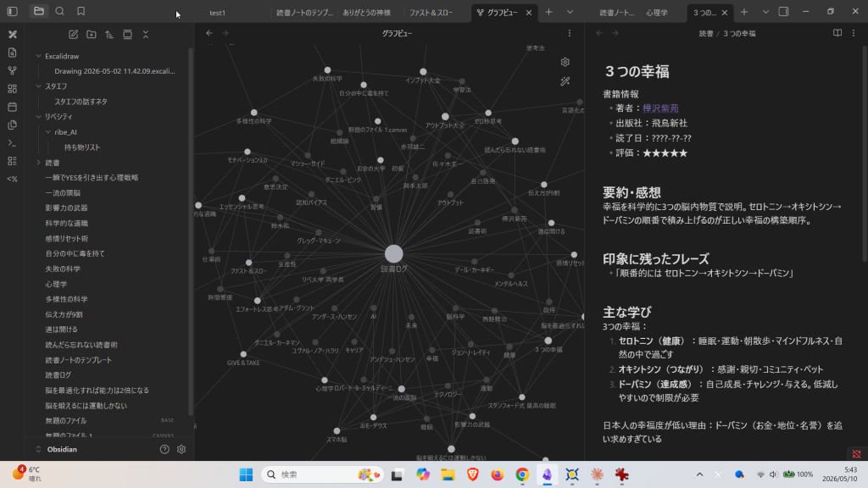Open the tab list dropdown arrow
Viewport: 868px width, 488px height.
[x=570, y=12]
